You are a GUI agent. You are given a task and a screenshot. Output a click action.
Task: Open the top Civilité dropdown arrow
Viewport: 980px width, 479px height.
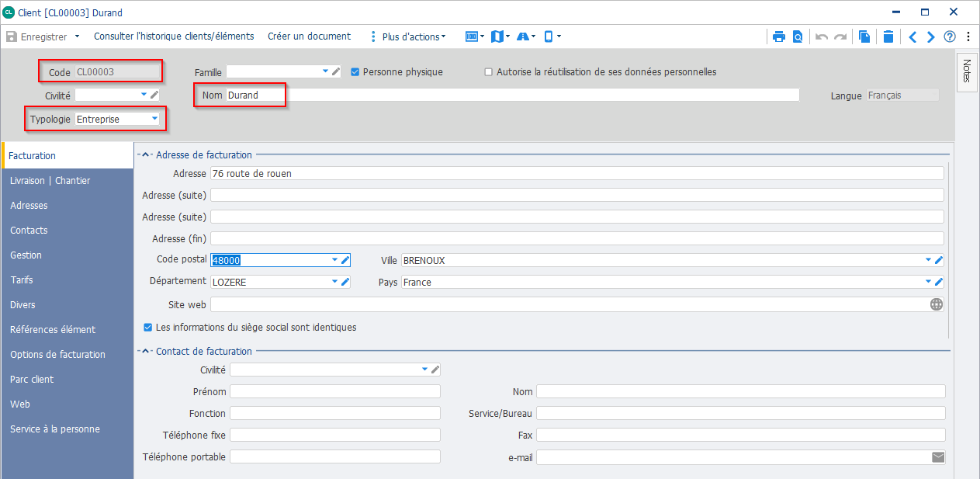(144, 95)
